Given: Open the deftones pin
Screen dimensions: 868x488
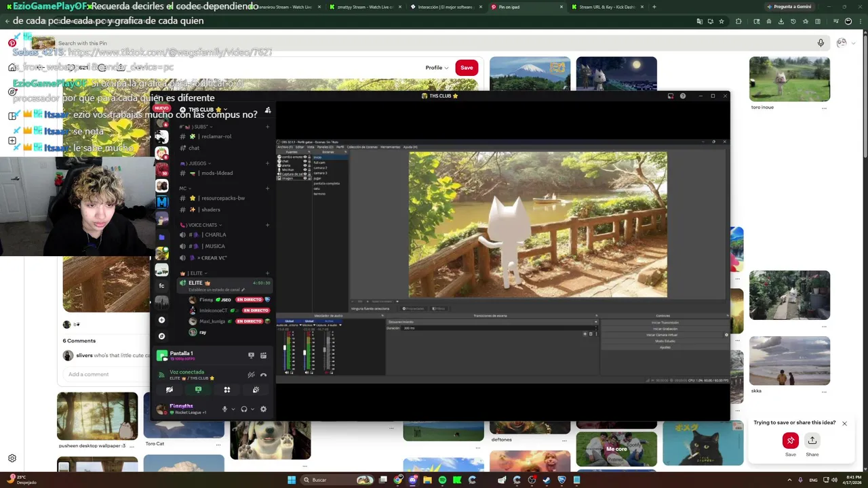Looking at the screenshot, I should [530, 427].
